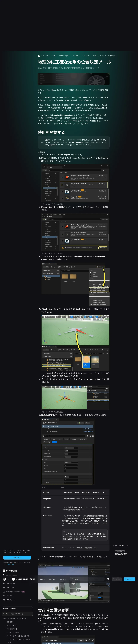Click the DEV COMMUNITY logo
This screenshot has height=644, width=138.
tap(10, 571)
